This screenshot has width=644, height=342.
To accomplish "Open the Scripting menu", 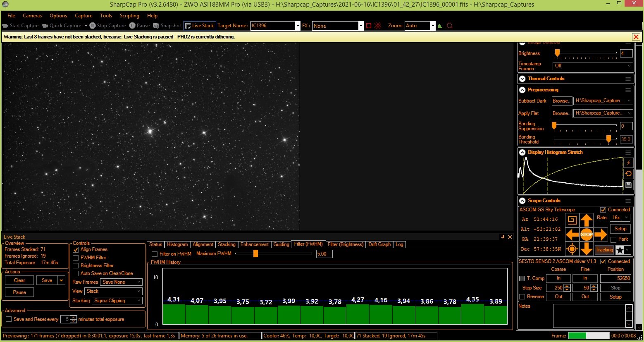I will point(129,16).
